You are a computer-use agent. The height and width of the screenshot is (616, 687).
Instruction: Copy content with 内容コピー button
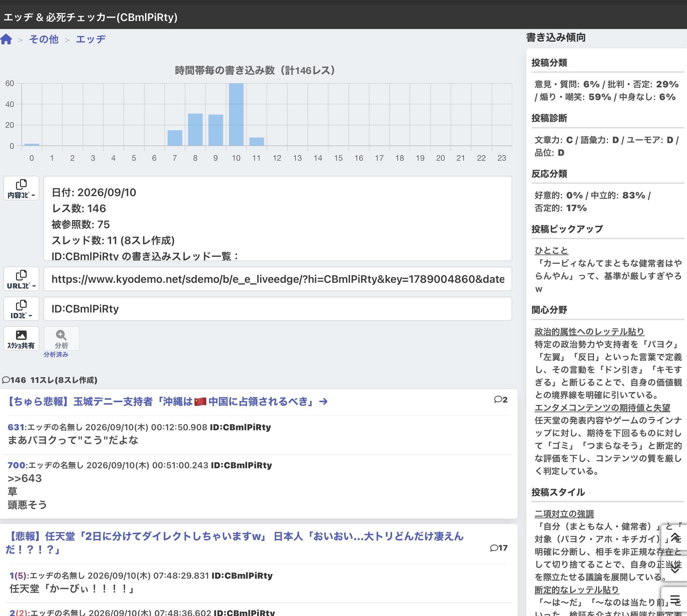pyautogui.click(x=21, y=188)
